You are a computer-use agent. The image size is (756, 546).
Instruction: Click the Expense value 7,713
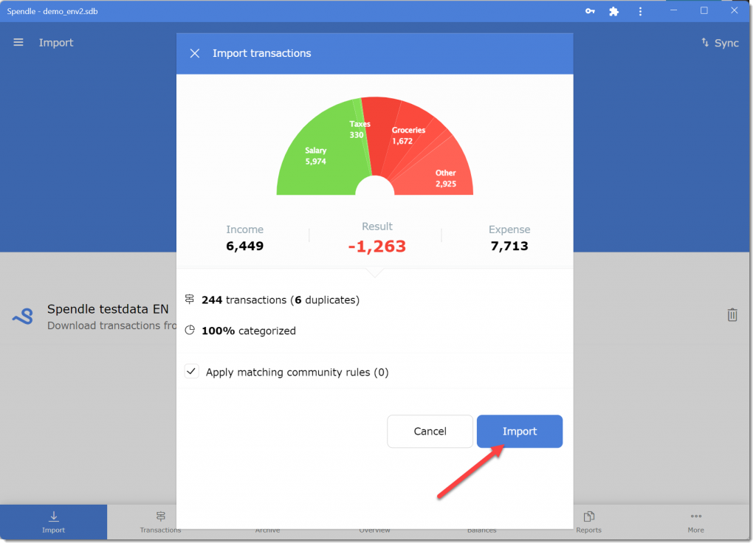click(x=509, y=246)
